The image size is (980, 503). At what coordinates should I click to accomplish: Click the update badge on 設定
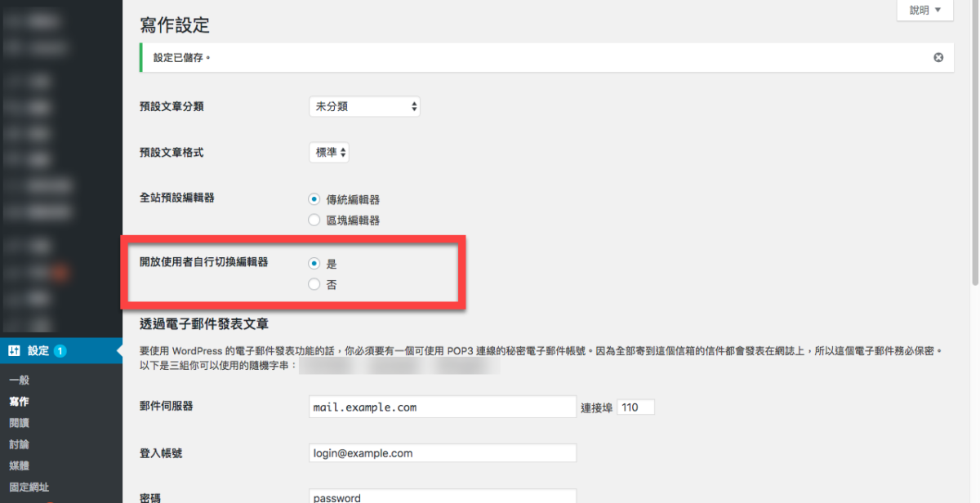coord(60,351)
